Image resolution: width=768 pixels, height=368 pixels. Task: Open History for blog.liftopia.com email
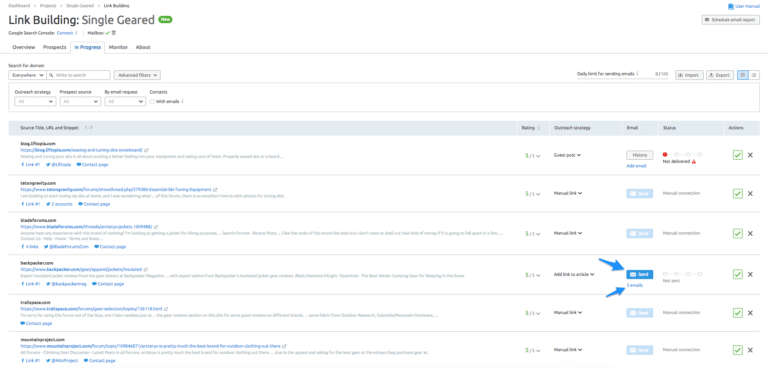(640, 155)
